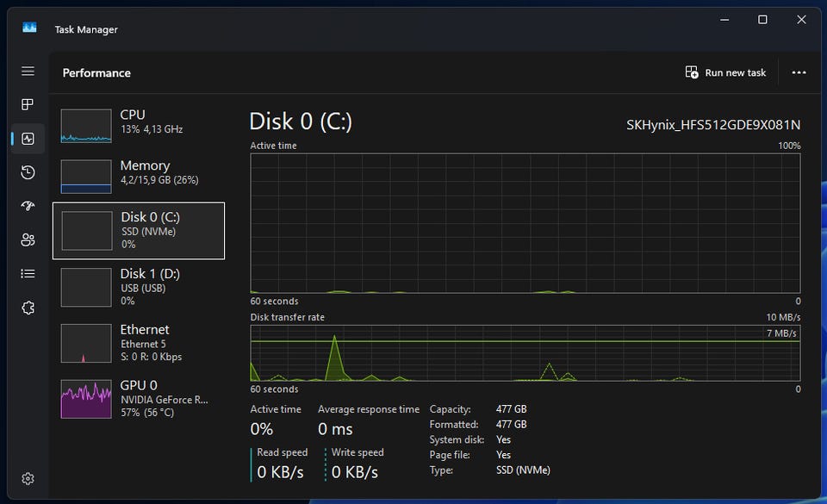The width and height of the screenshot is (827, 504).
Task: Open the Startup apps page icon
Action: pos(28,206)
